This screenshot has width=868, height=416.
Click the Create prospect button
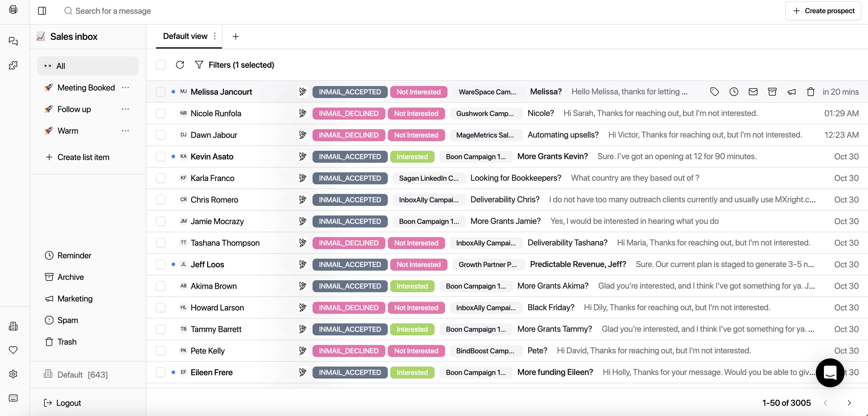click(x=823, y=11)
